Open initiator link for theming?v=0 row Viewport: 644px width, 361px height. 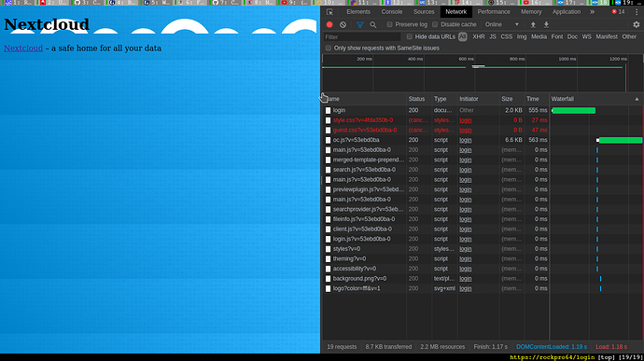tap(466, 258)
